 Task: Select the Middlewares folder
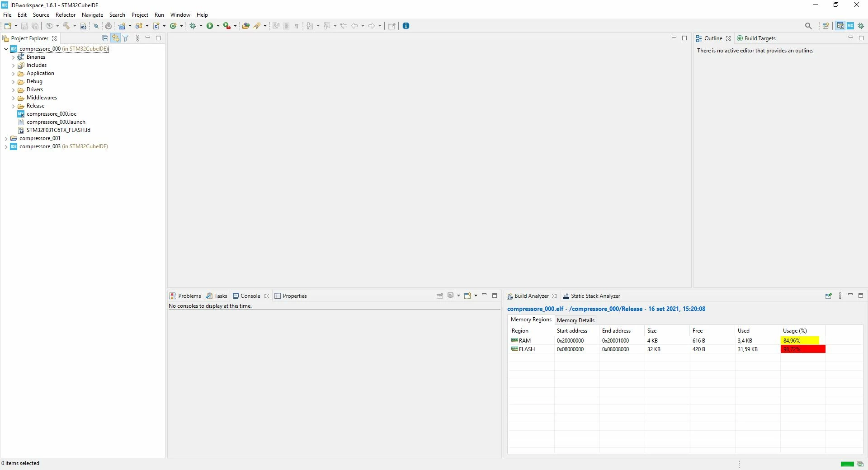(42, 98)
